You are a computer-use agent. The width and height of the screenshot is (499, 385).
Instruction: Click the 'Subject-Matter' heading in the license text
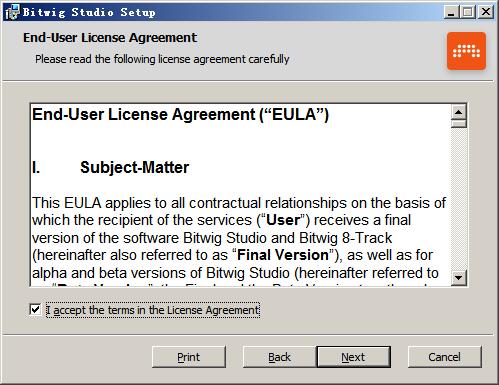134,167
